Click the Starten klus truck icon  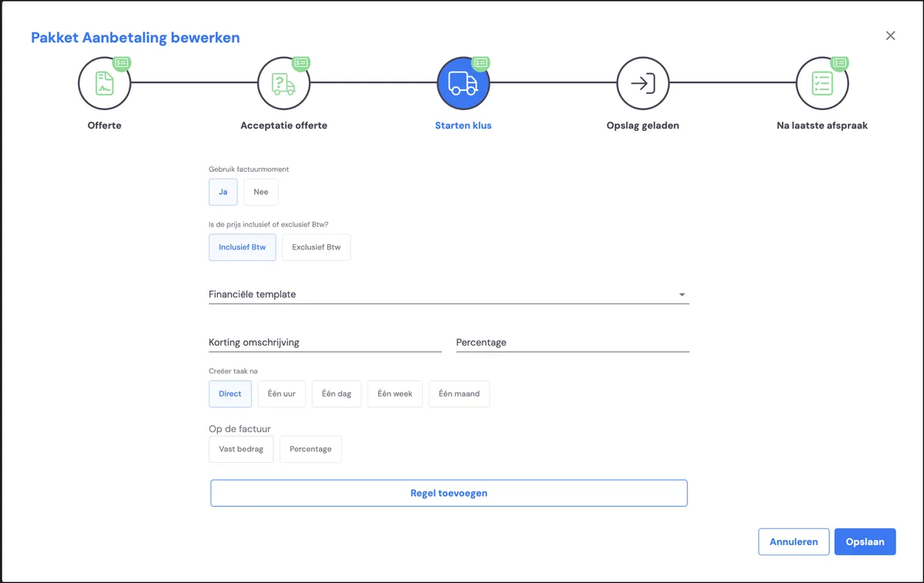[464, 83]
